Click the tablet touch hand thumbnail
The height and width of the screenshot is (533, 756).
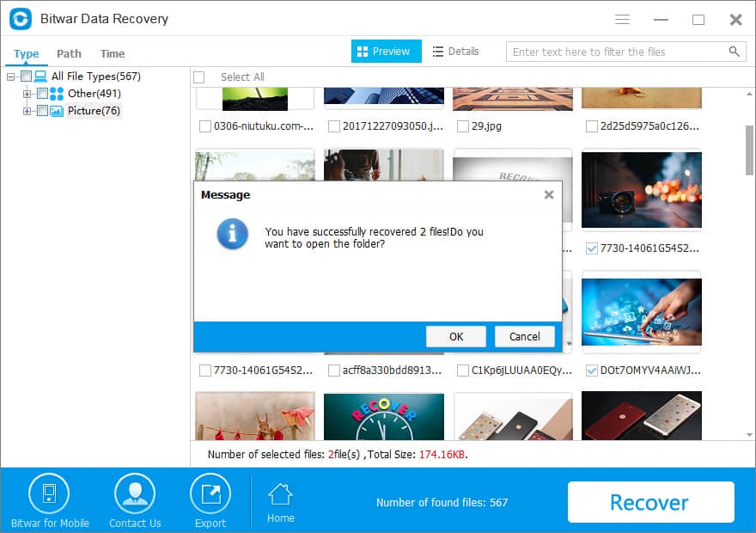point(641,311)
